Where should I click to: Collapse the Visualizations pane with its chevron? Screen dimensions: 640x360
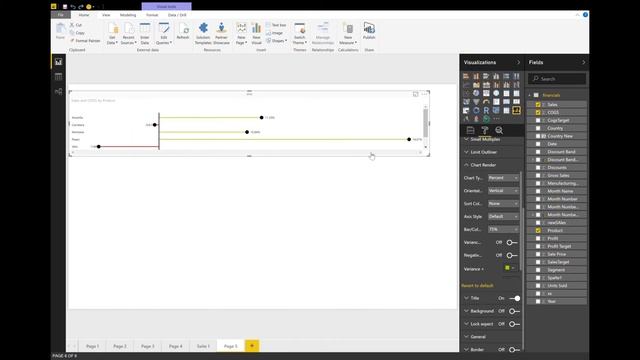coord(519,62)
